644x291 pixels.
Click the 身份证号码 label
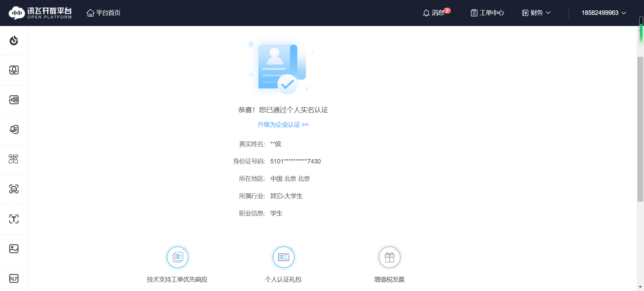click(x=249, y=161)
